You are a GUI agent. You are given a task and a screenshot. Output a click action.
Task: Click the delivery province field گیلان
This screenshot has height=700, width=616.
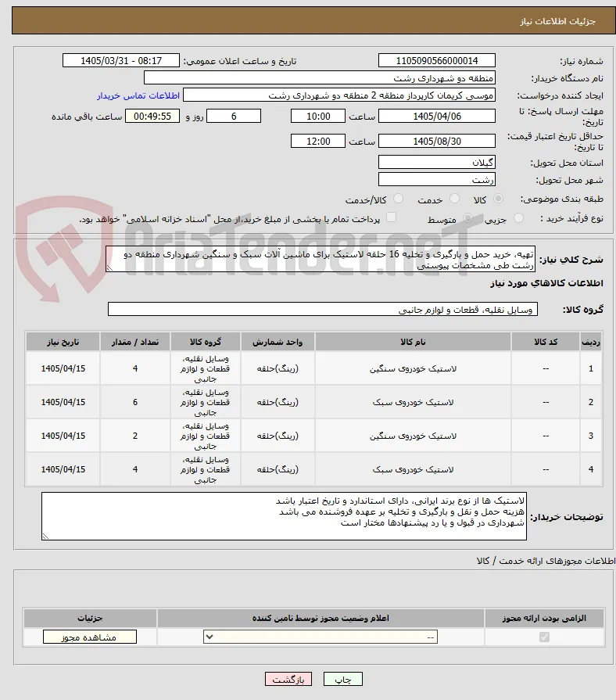(x=437, y=162)
